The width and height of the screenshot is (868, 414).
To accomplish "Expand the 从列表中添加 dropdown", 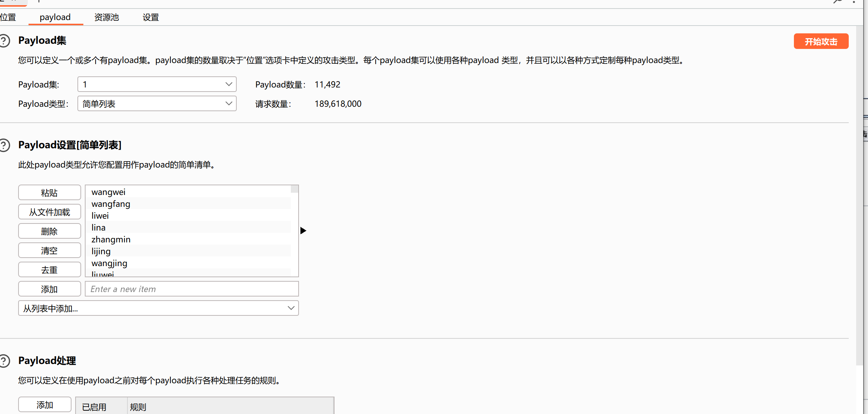I will click(158, 308).
